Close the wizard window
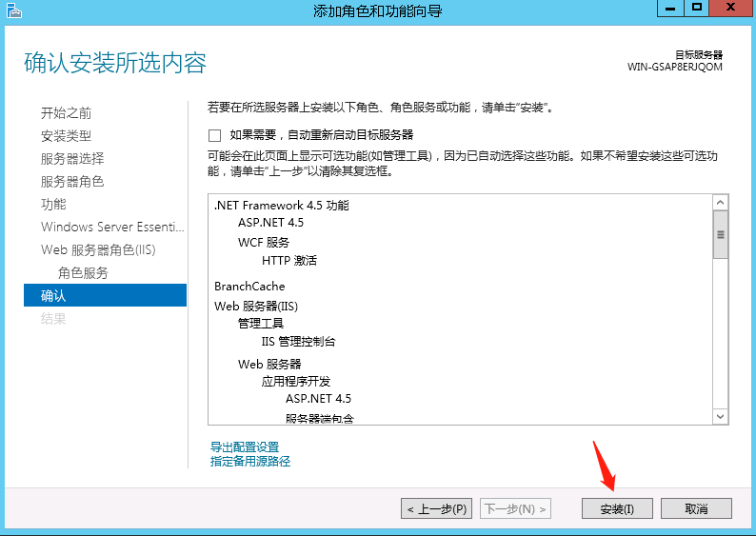756x536 pixels. [x=730, y=8]
